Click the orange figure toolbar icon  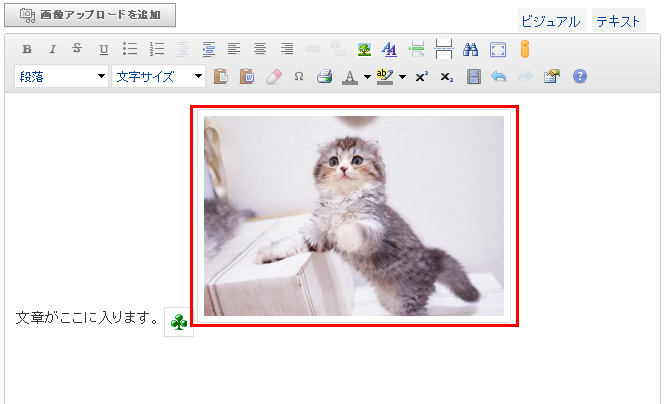[x=525, y=49]
